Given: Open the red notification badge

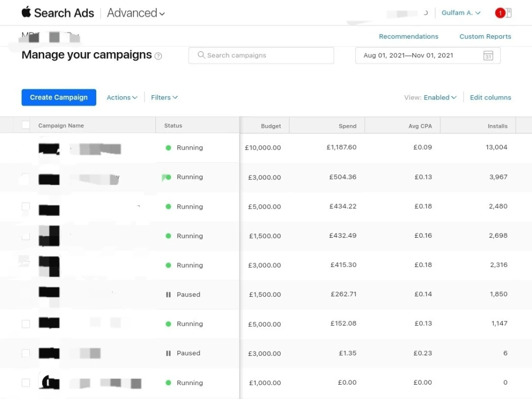Looking at the screenshot, I should point(500,13).
